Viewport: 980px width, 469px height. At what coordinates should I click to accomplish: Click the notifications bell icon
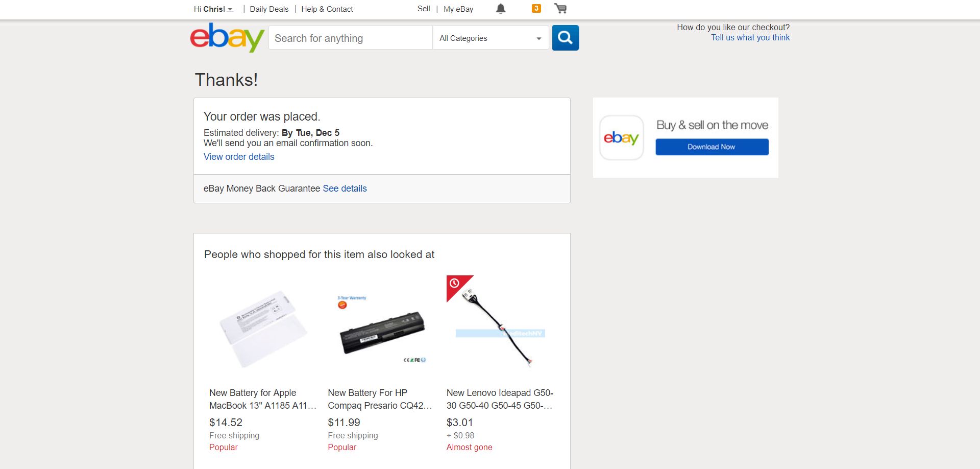coord(501,9)
